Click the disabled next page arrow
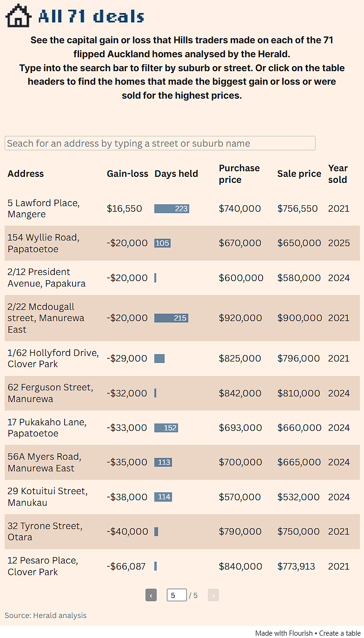364x638 pixels. point(213,595)
